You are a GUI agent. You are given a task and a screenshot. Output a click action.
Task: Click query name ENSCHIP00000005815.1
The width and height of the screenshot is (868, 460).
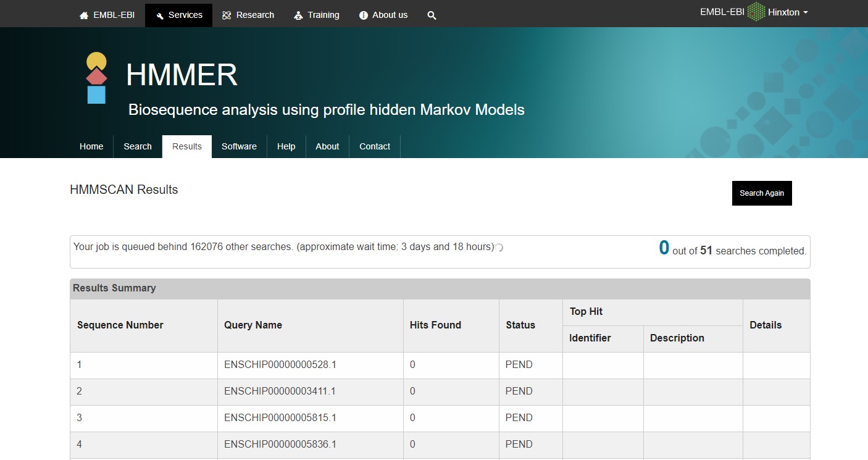[280, 417]
